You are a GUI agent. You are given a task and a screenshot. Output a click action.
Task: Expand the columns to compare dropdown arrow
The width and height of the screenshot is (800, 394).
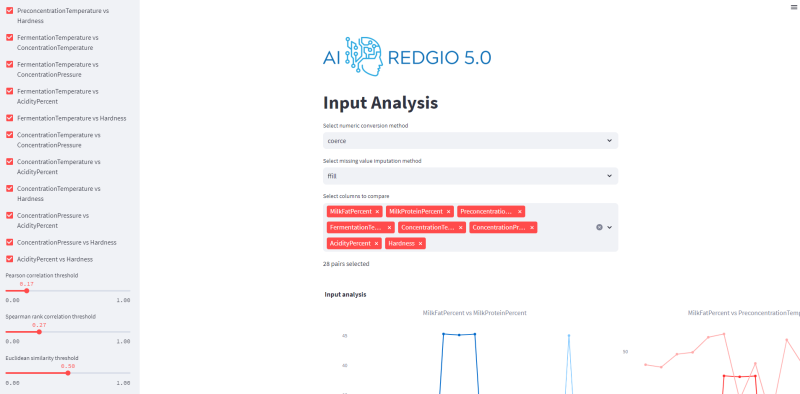(609, 227)
